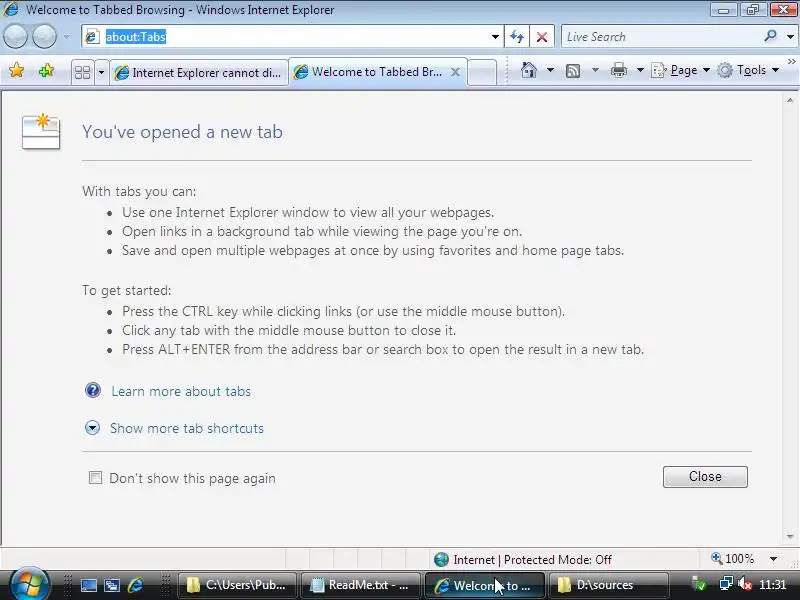Open the search provider options dropdown
This screenshot has height=600, width=800.
coord(790,37)
